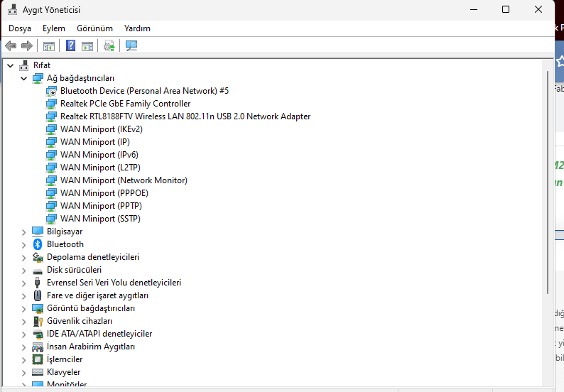564x392 pixels.
Task: Select the Bluetooth category icon
Action: (38, 244)
